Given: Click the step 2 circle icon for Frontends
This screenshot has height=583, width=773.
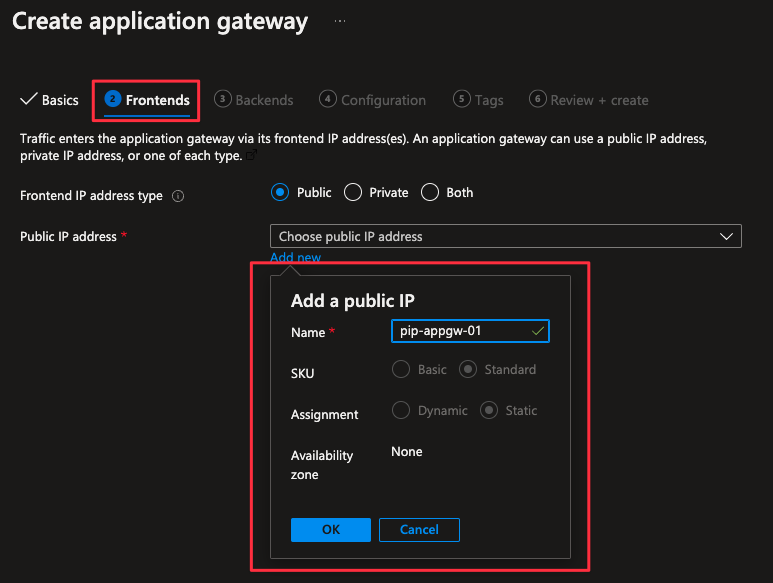Looking at the screenshot, I should [x=113, y=99].
